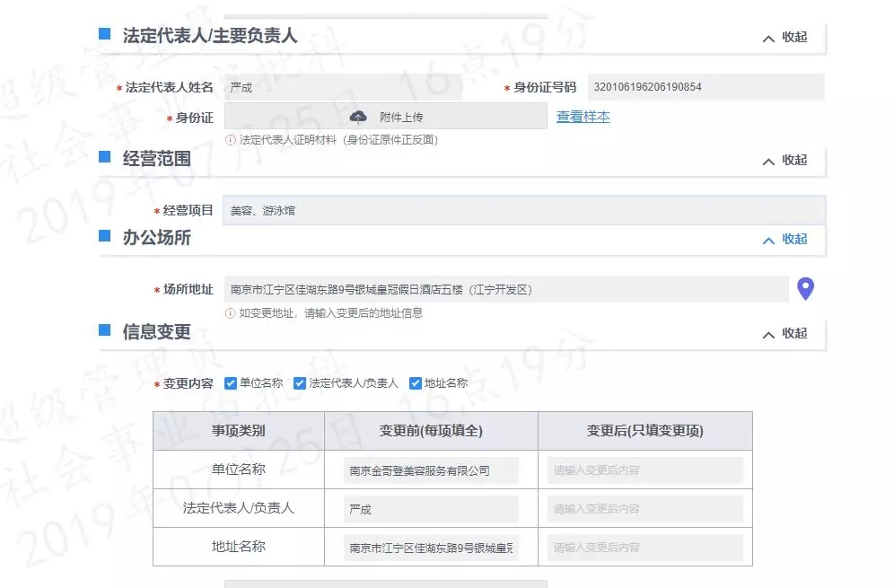Uncheck the 地址名称 checkbox
This screenshot has width=894, height=588.
(x=416, y=383)
